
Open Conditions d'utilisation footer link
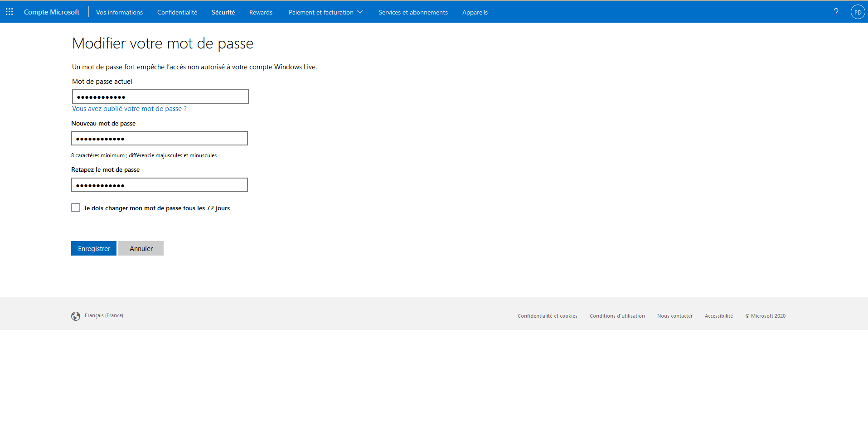pos(617,316)
